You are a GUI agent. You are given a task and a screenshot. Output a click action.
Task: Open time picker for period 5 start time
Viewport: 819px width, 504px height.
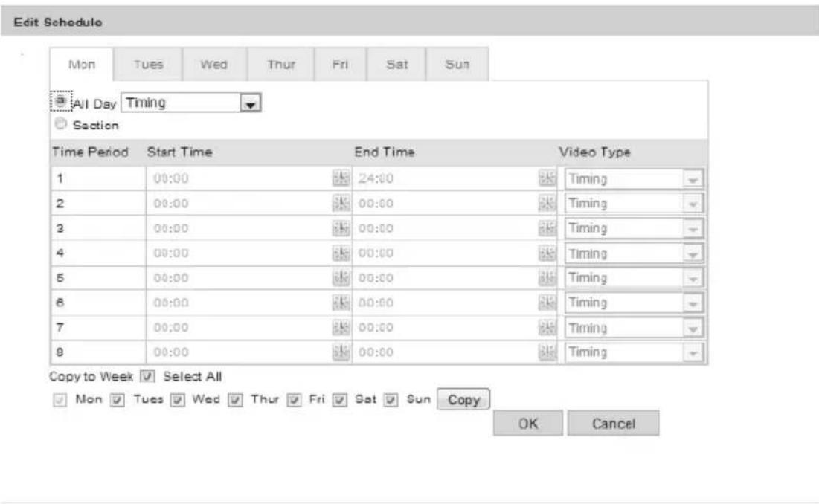[341, 277]
